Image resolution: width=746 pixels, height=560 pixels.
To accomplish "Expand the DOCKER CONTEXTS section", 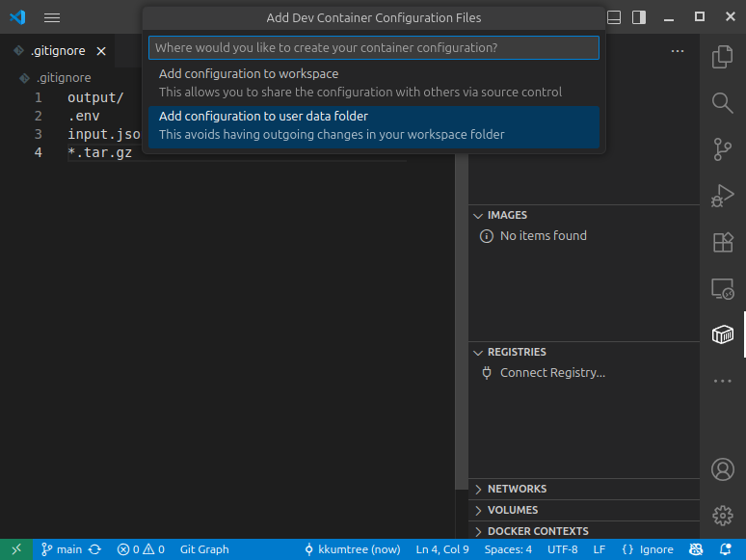I will tap(584, 531).
